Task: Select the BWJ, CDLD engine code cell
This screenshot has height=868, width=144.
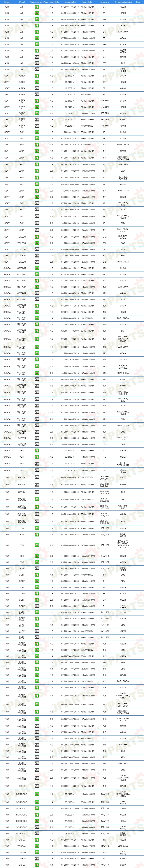Action: tap(123, 191)
